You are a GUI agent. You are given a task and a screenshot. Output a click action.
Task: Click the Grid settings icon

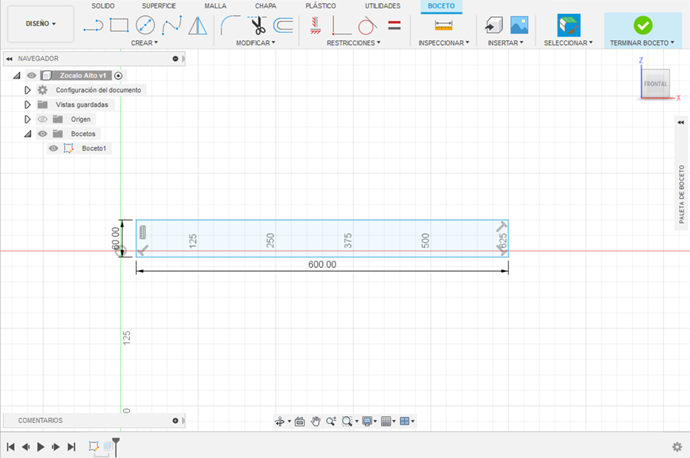pyautogui.click(x=386, y=421)
